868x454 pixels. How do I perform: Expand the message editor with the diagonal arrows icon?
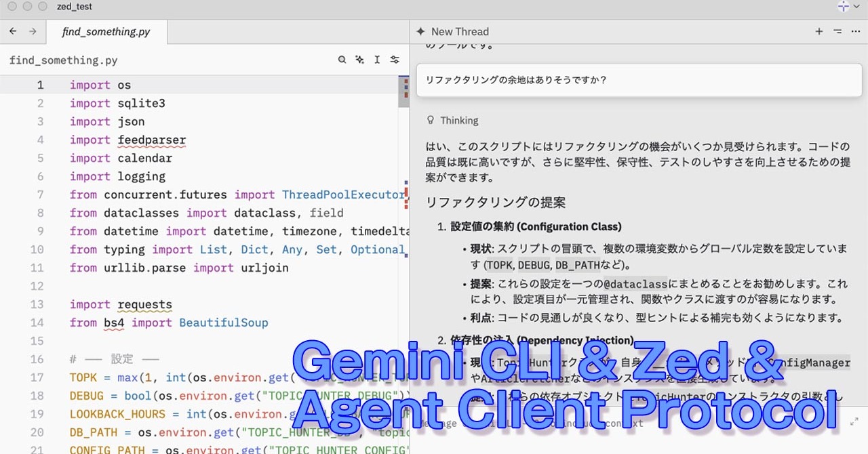pos(854,421)
